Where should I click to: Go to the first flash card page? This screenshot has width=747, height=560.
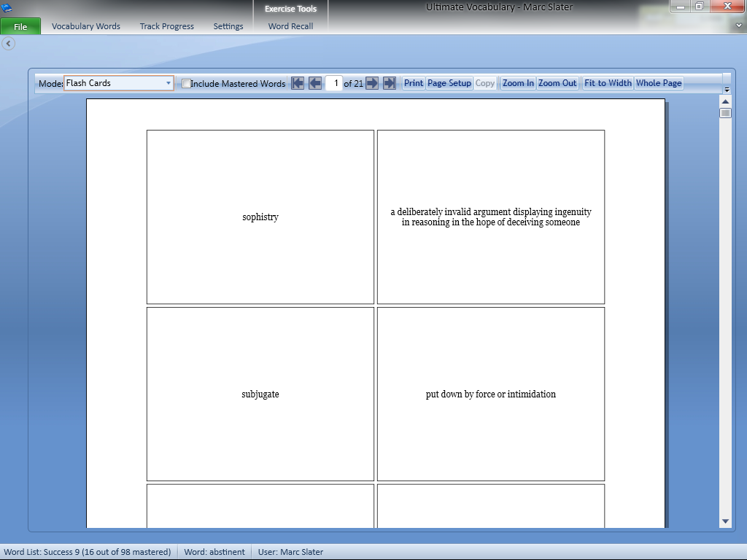tap(298, 83)
